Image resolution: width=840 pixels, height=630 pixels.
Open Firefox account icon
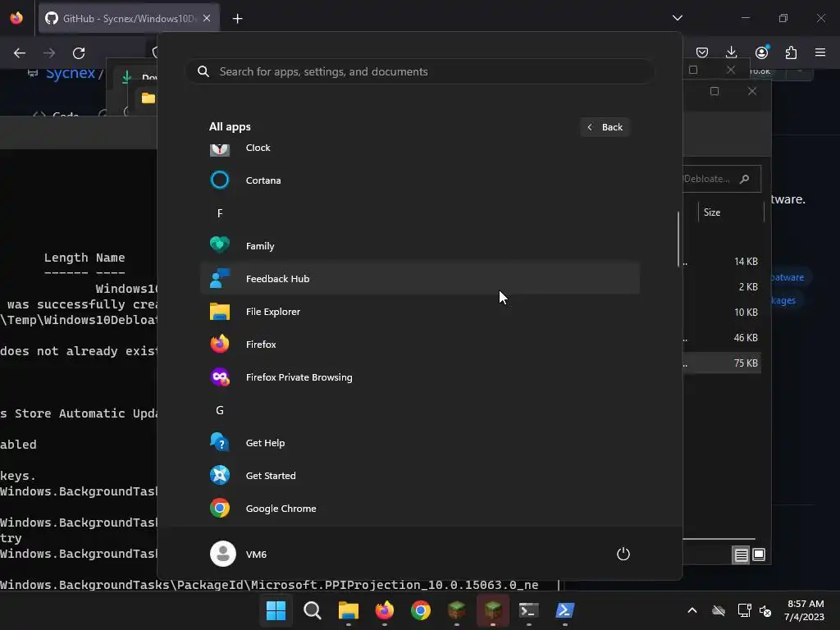[x=761, y=52]
